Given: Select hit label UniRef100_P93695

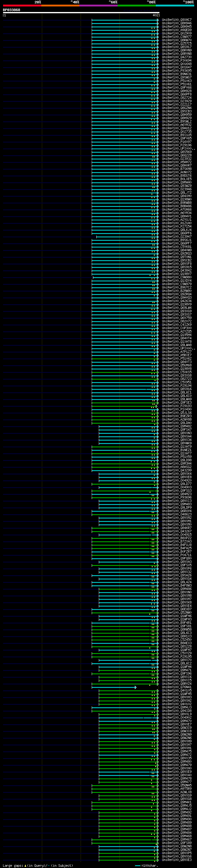Looking at the screenshot, I should (x=177, y=71).
